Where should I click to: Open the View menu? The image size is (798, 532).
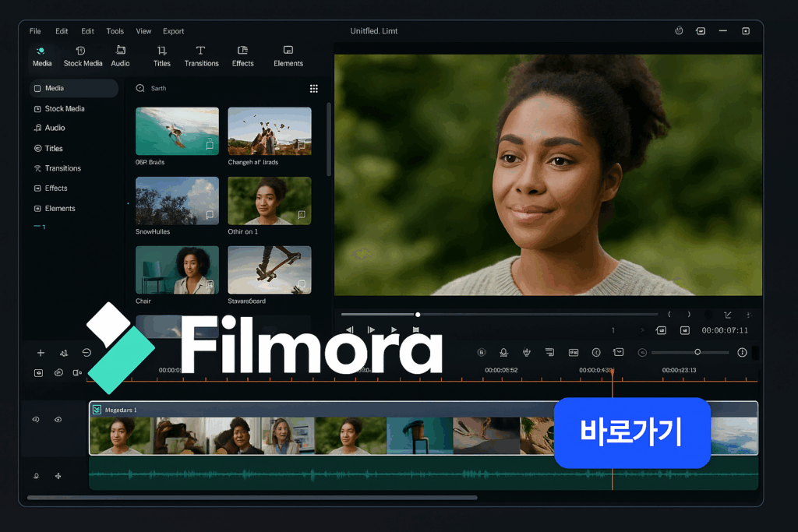pos(143,31)
